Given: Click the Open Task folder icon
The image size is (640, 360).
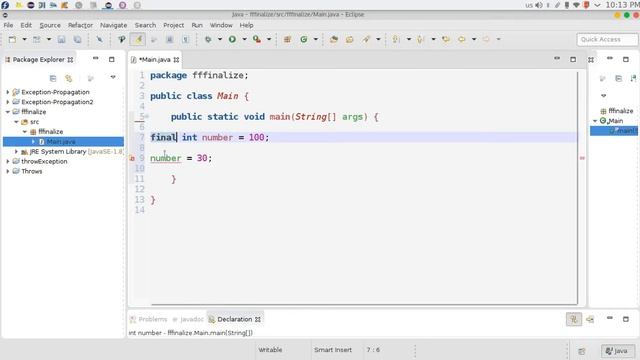Looking at the screenshot, I should (x=349, y=39).
